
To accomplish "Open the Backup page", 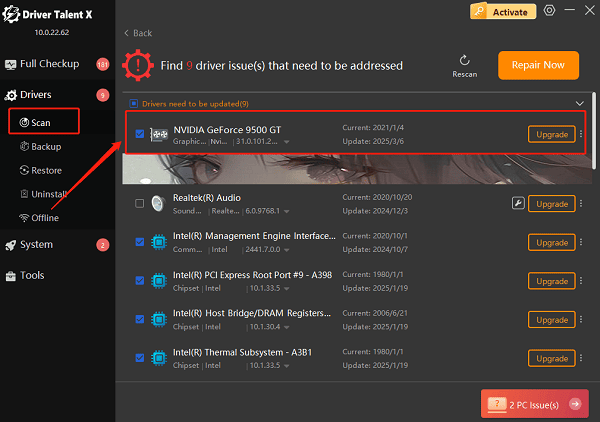I will tap(41, 147).
